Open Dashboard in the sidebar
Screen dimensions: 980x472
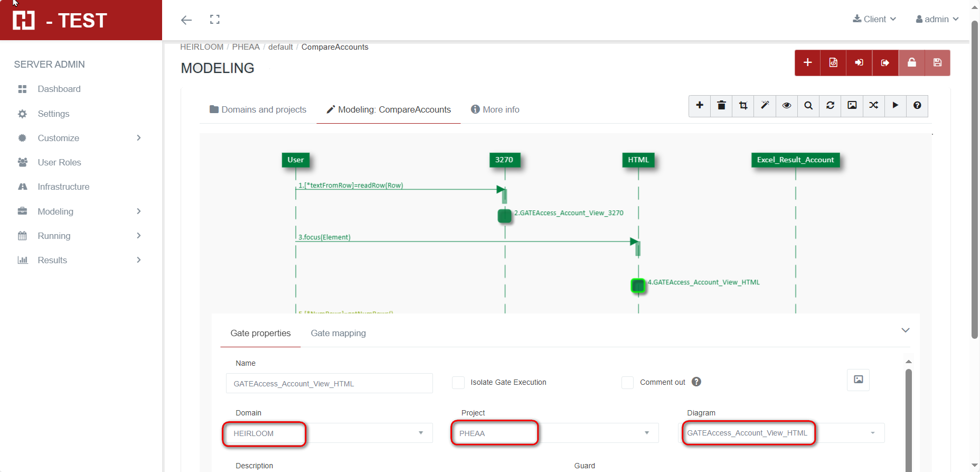pos(59,89)
